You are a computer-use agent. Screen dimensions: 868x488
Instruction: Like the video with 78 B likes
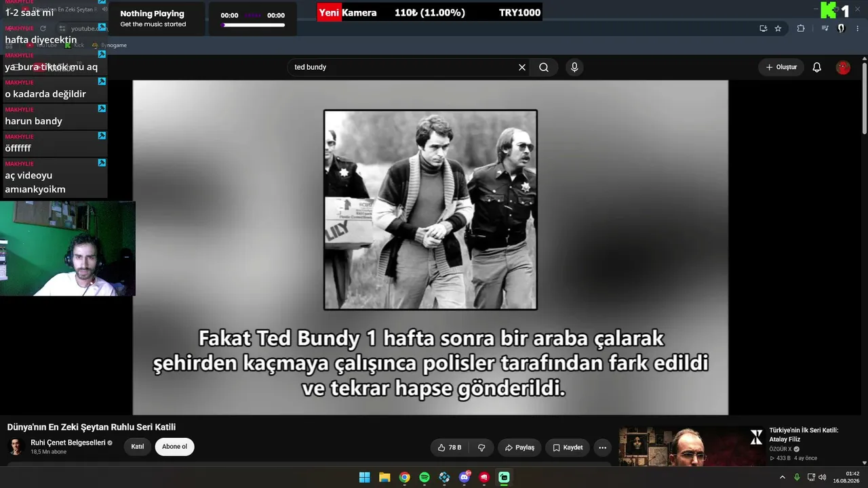450,447
